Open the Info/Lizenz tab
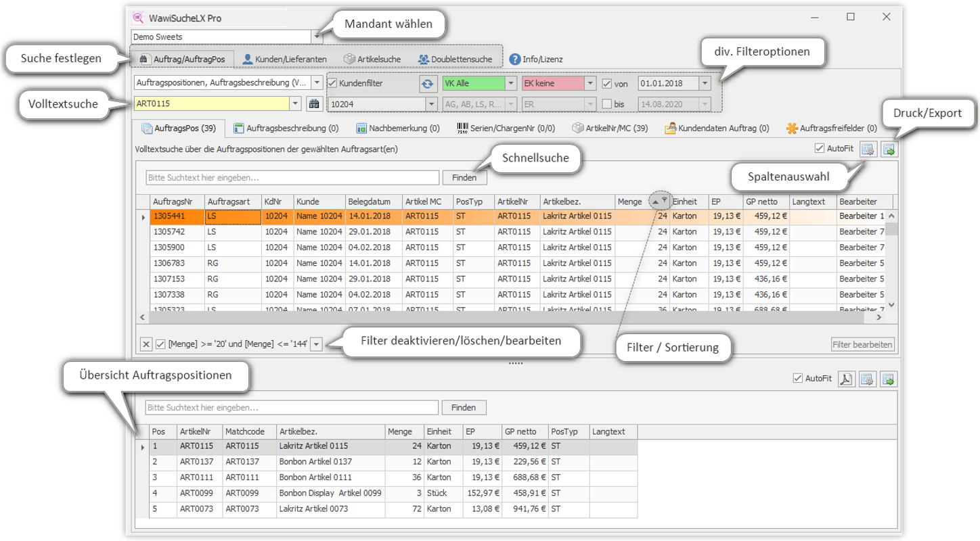The width and height of the screenshot is (980, 541). click(536, 59)
